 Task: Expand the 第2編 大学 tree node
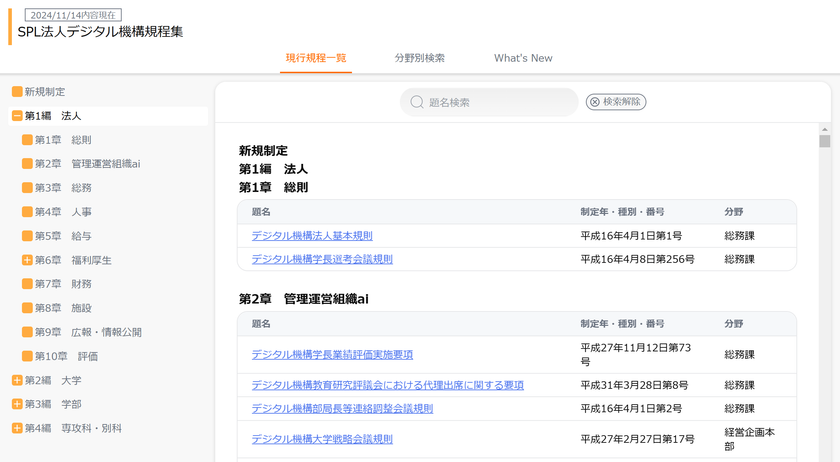(x=17, y=380)
